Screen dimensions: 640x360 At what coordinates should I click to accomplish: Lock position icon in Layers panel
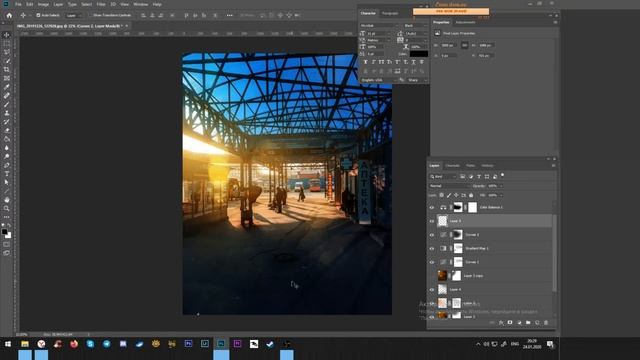pos(456,195)
